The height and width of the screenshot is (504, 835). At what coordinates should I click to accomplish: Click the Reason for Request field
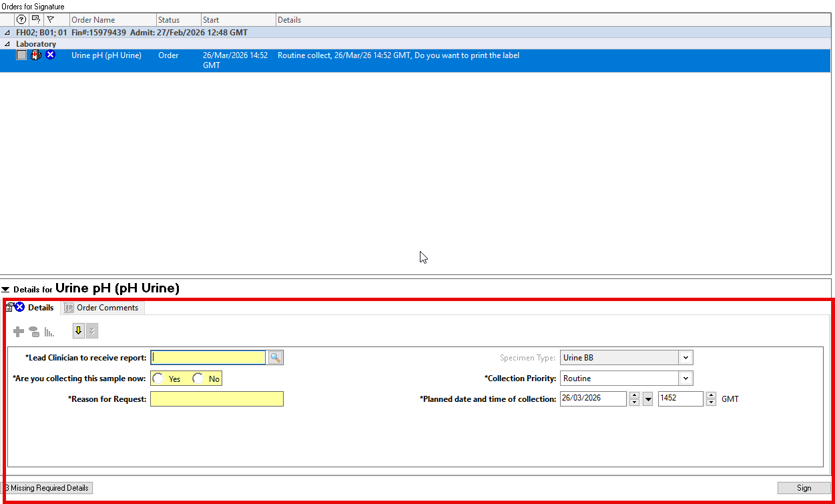(216, 399)
